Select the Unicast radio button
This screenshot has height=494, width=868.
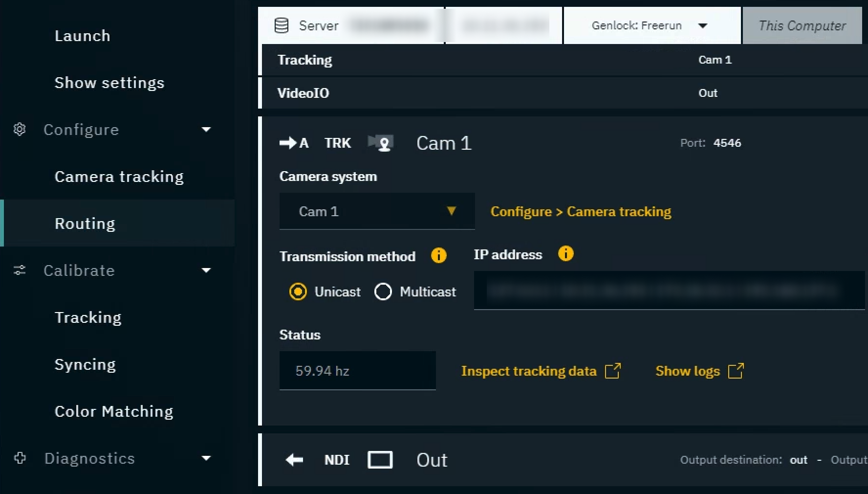[x=298, y=292]
